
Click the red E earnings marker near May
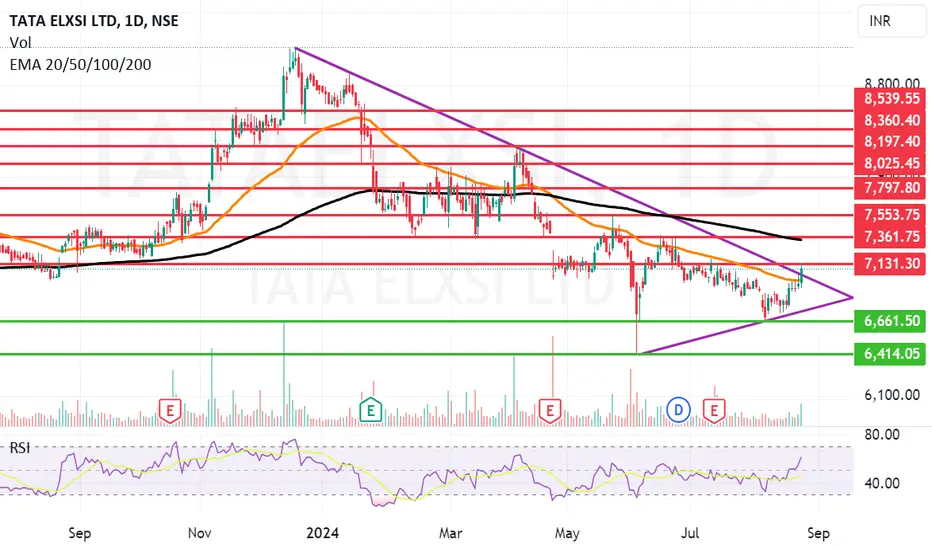[x=550, y=411]
